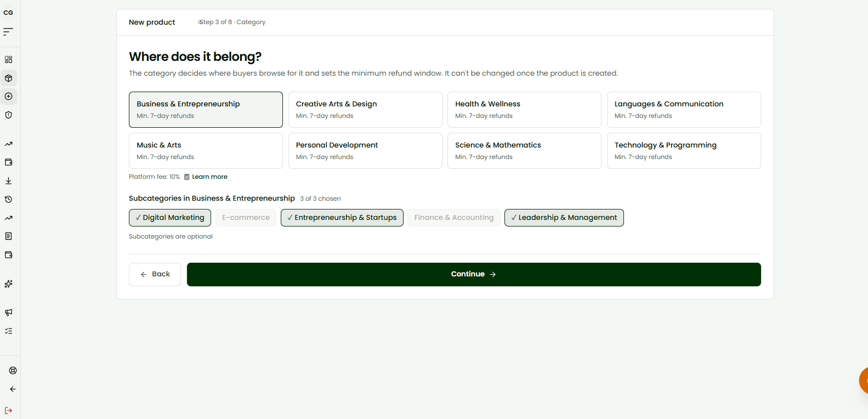Click the red logout icon

click(8, 410)
